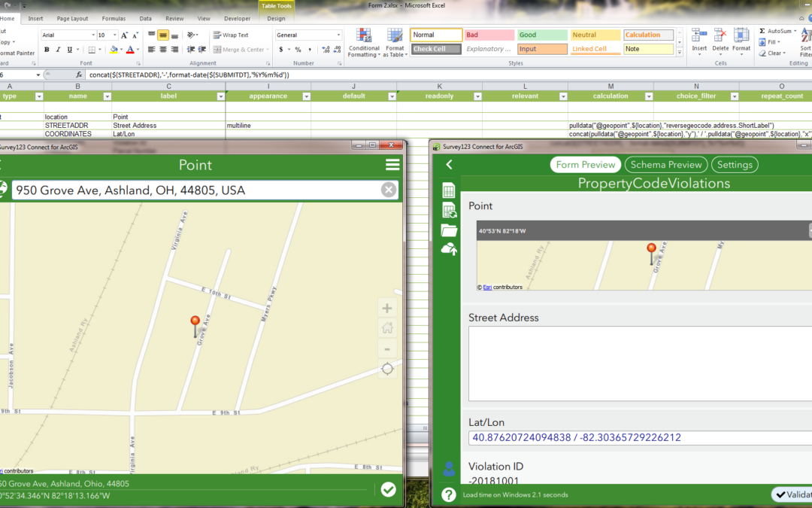Image resolution: width=812 pixels, height=508 pixels.
Task: Zoom in on the Point map
Action: click(387, 309)
